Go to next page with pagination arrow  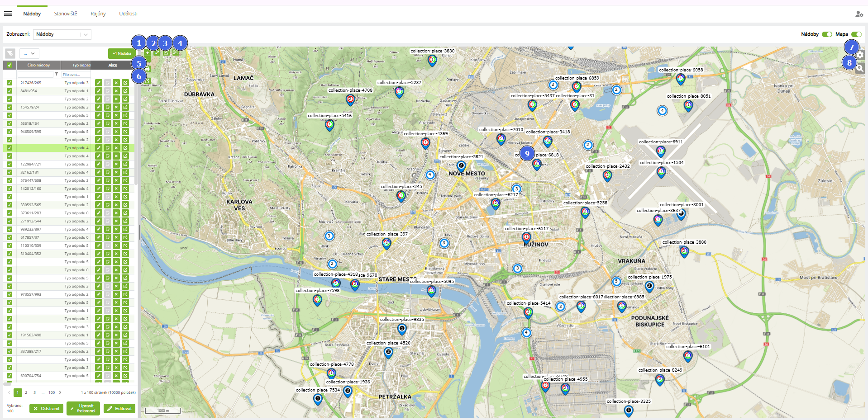click(60, 392)
